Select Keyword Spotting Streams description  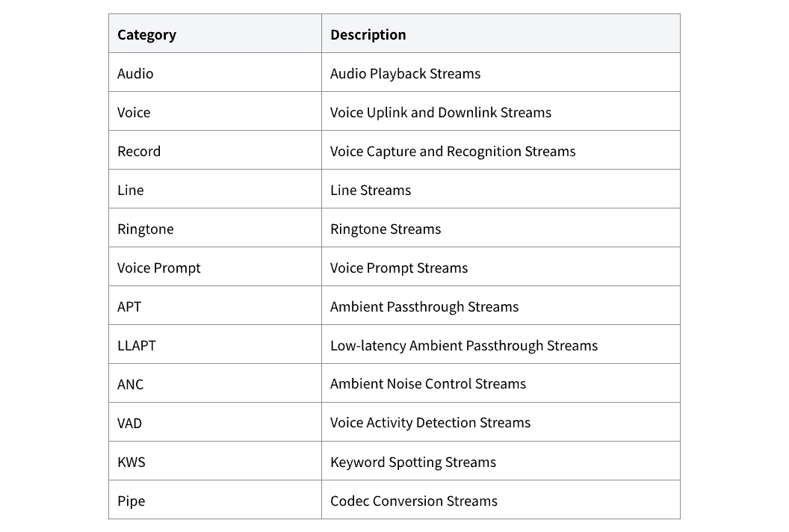[413, 462]
